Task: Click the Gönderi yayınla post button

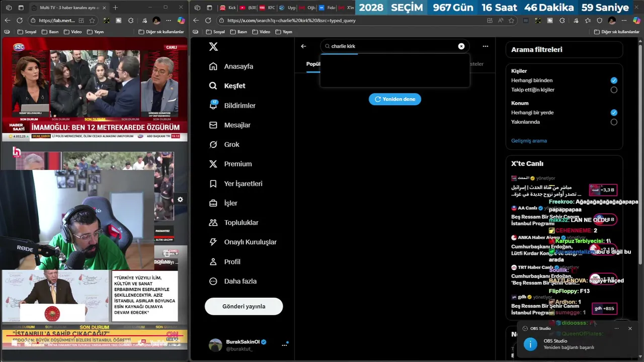Action: [x=244, y=306]
